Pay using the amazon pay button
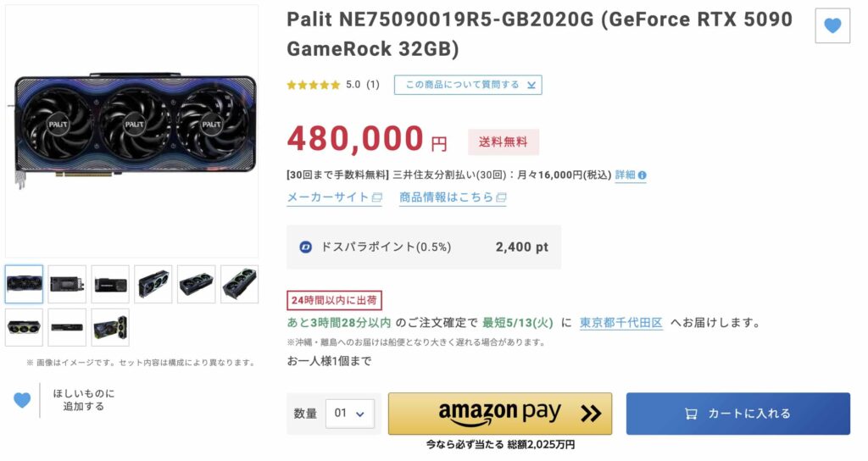 (500, 414)
